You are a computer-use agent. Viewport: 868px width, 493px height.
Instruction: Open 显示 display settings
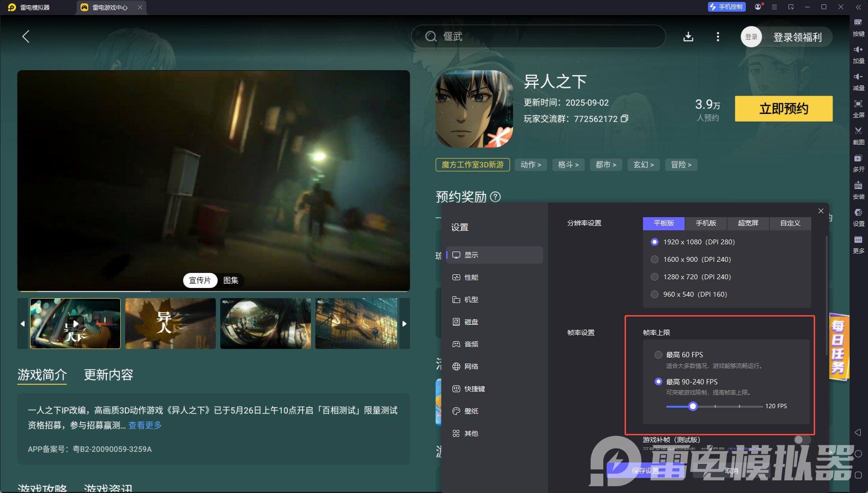495,255
